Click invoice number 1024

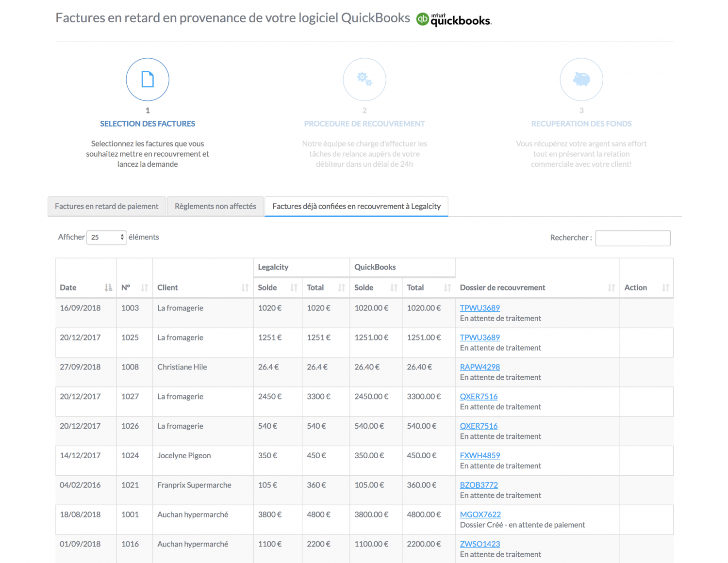click(x=130, y=456)
